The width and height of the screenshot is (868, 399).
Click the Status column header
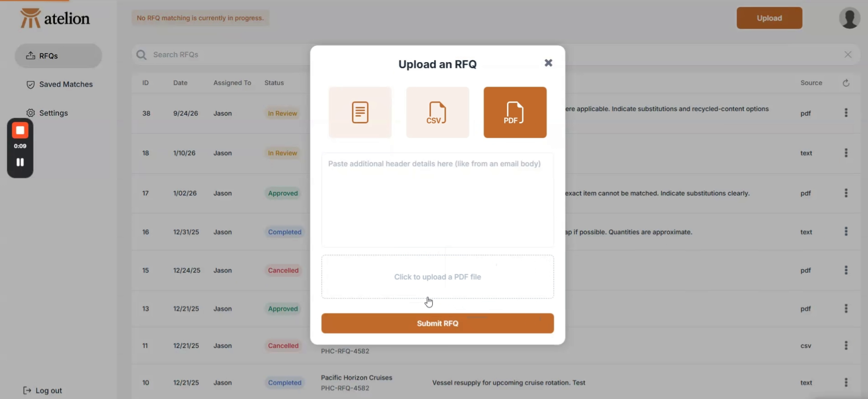coord(274,83)
